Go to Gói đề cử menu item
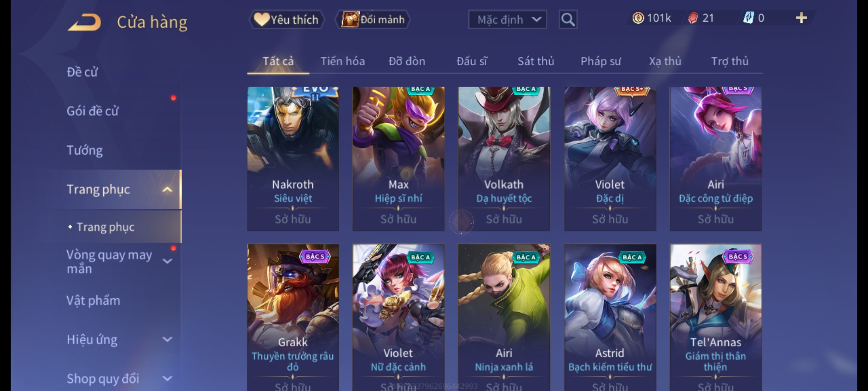 pos(92,111)
